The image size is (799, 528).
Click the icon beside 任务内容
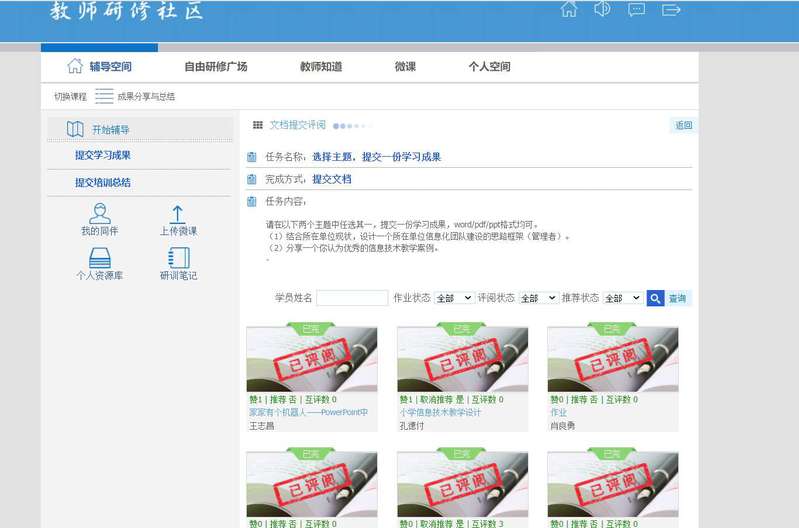pyautogui.click(x=252, y=201)
